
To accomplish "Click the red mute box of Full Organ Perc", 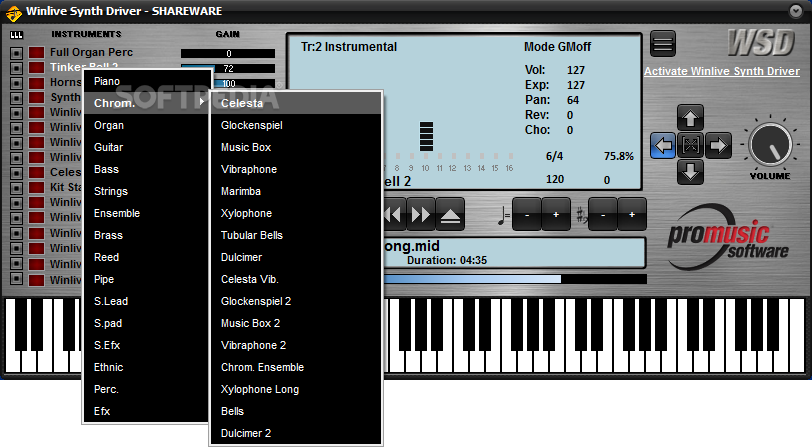I will click(x=36, y=53).
